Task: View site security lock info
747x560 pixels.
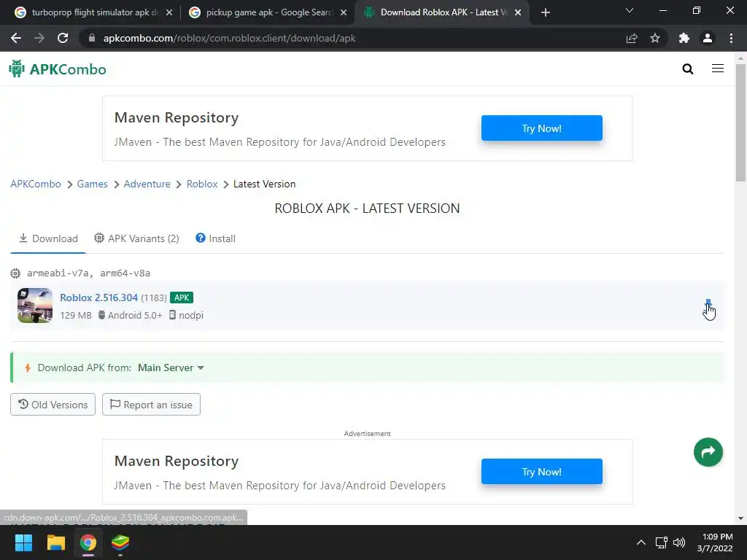Action: click(x=92, y=38)
